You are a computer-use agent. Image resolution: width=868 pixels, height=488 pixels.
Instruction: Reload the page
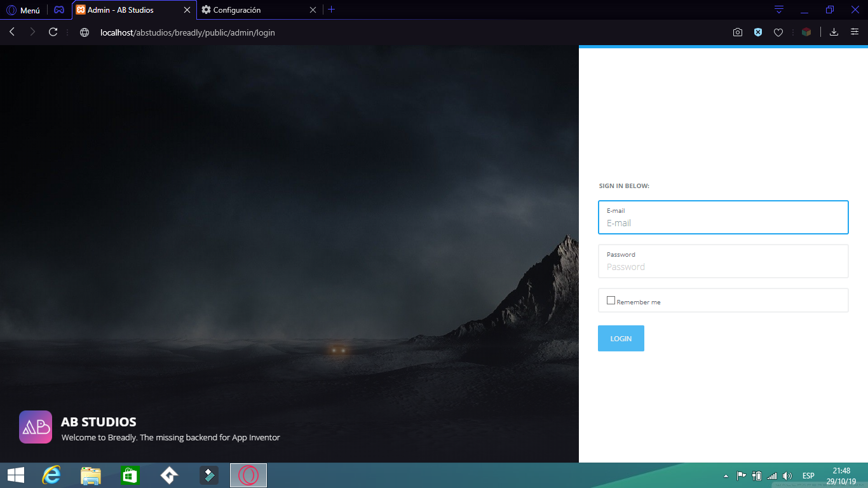(53, 32)
